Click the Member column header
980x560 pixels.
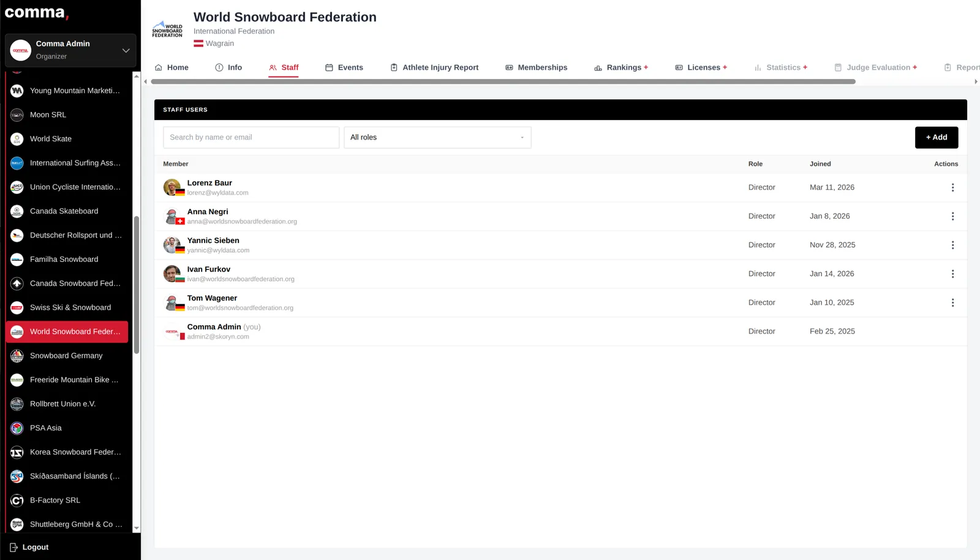[x=176, y=164]
